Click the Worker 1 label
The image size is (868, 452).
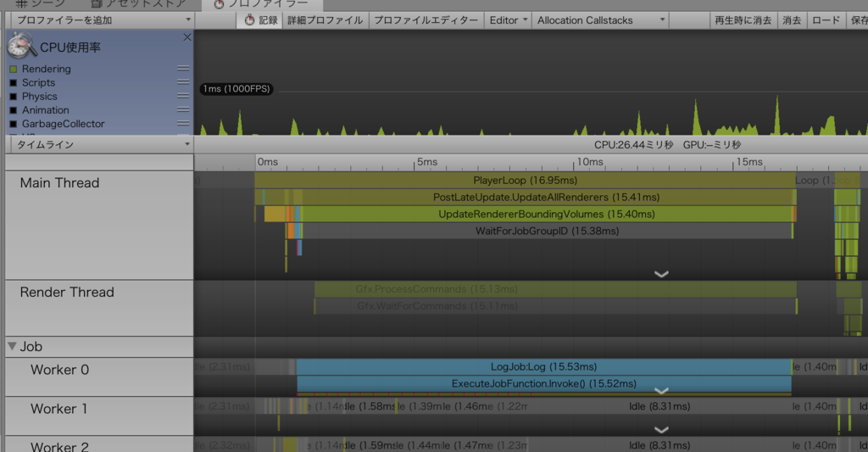pos(58,409)
